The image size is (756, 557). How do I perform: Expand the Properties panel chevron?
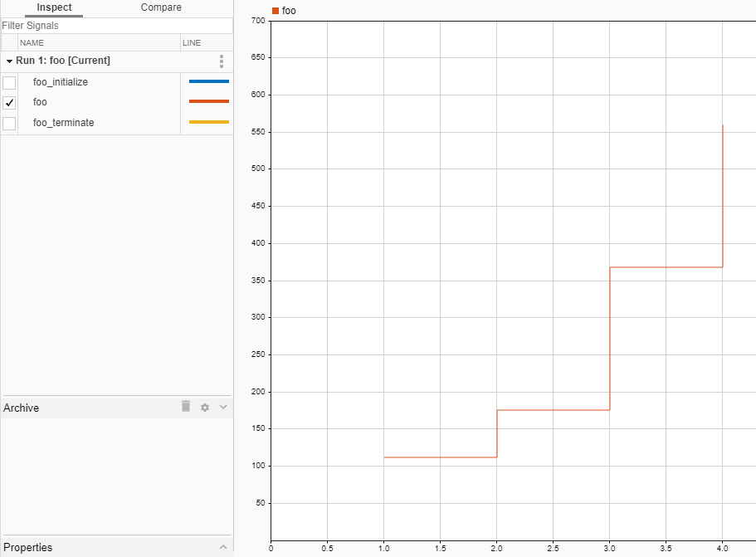[222, 547]
